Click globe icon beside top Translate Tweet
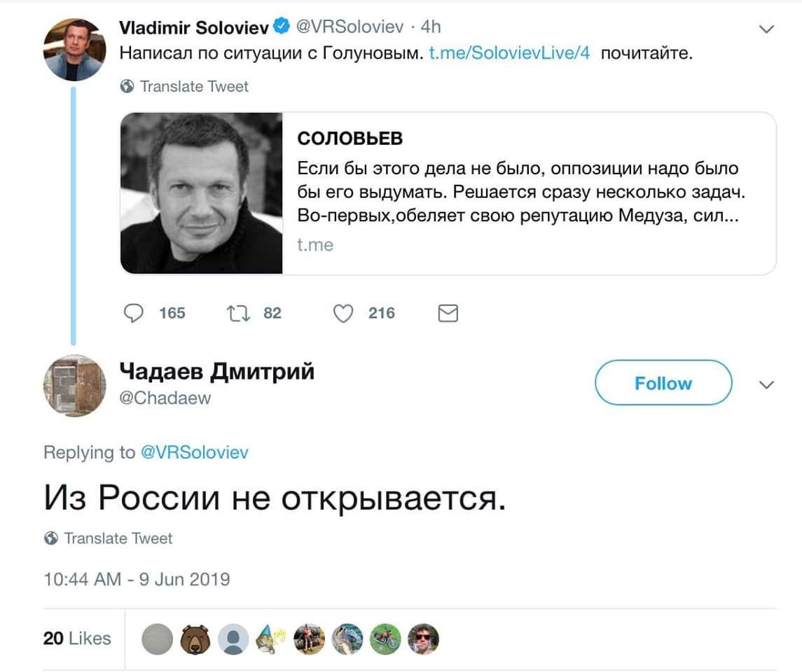This screenshot has width=802, height=672. tap(127, 86)
